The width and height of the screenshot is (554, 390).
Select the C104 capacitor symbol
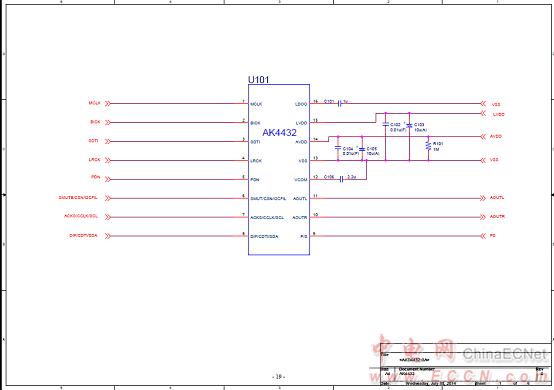coord(338,148)
